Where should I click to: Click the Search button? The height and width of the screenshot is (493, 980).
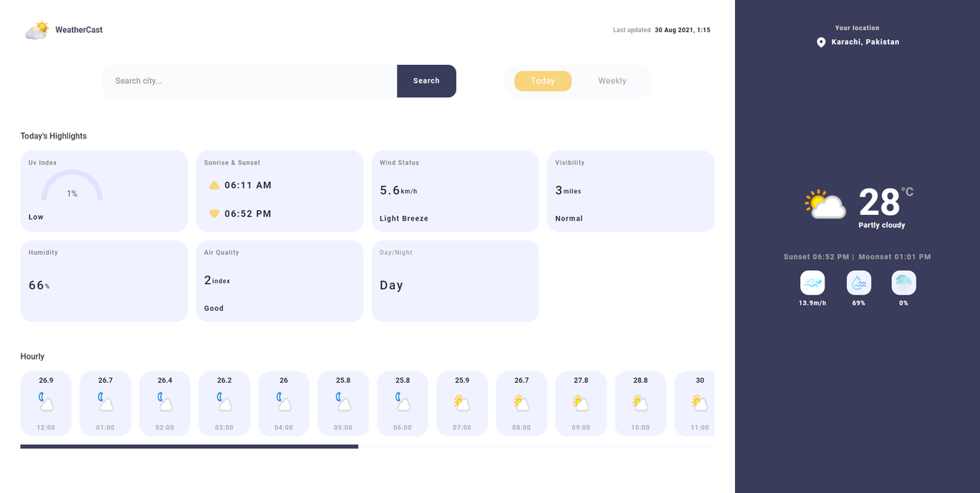pyautogui.click(x=426, y=81)
